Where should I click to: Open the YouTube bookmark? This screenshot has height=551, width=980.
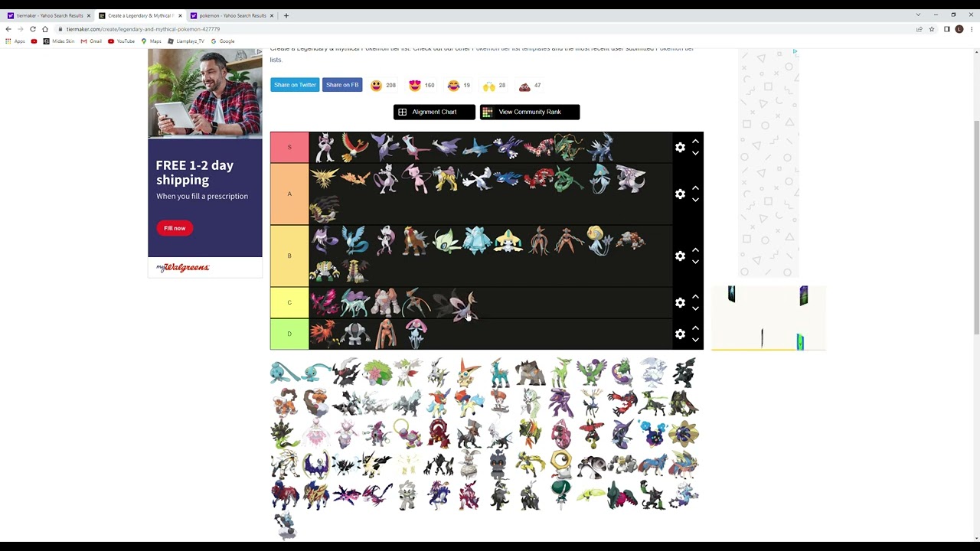click(122, 41)
